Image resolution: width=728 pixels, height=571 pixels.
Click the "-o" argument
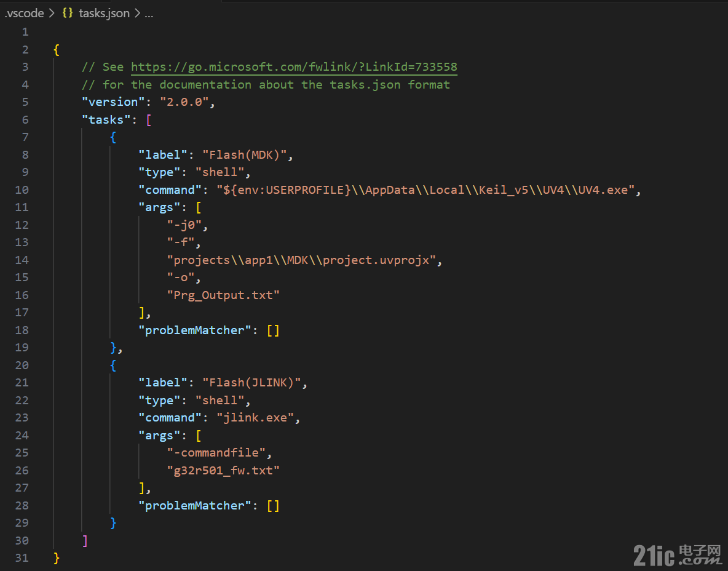181,278
